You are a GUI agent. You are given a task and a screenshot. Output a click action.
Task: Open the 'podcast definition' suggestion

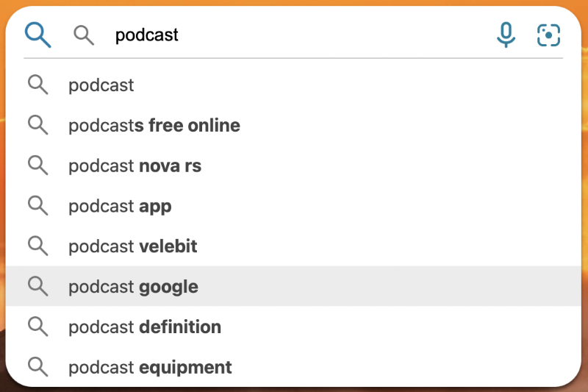point(293,327)
